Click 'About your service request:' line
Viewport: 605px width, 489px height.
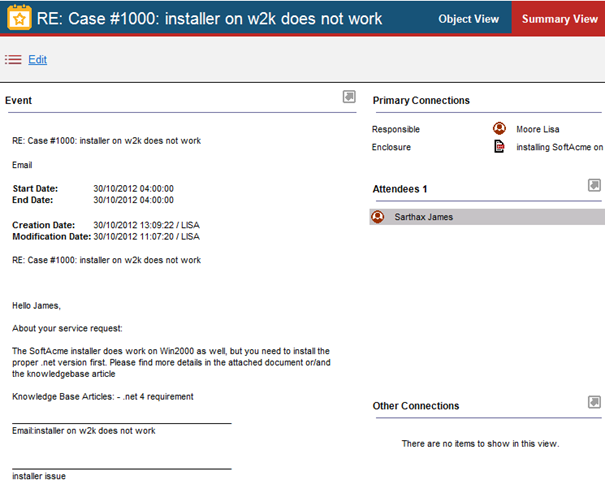point(67,328)
